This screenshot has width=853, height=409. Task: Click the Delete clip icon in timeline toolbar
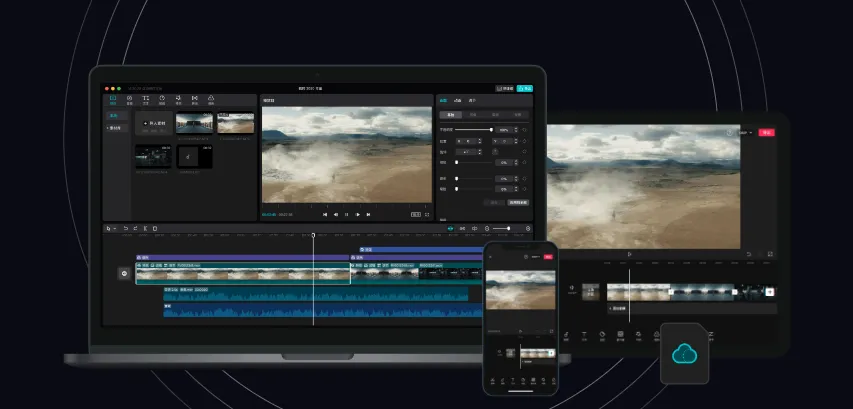coord(155,228)
